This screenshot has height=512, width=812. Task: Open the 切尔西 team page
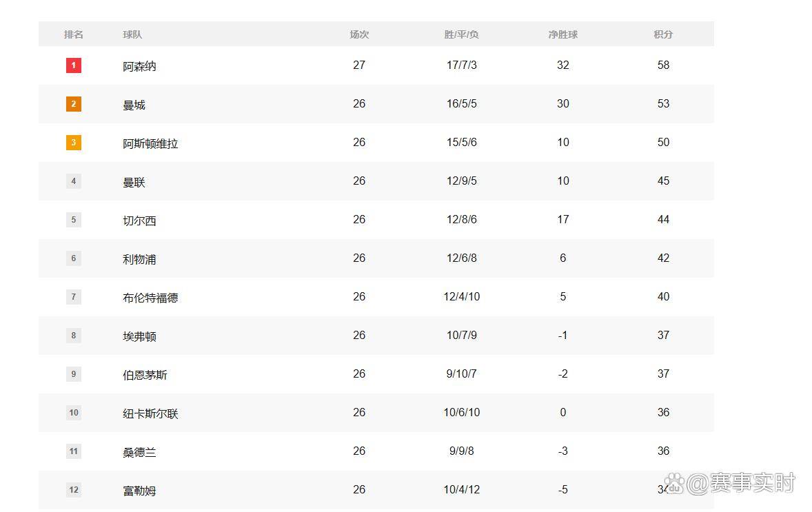pos(139,221)
